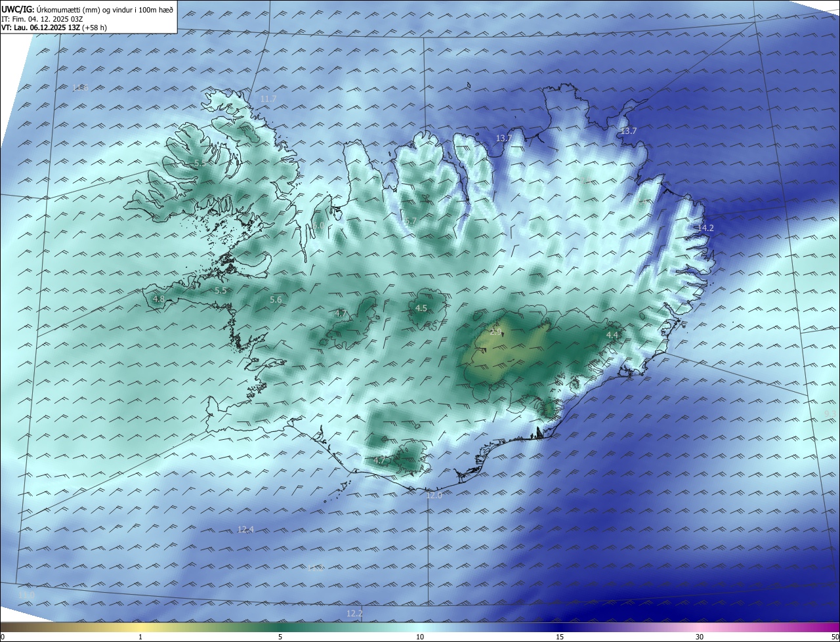Click the 30 tick on the color scale
The width and height of the screenshot is (840, 642).
click(x=700, y=637)
